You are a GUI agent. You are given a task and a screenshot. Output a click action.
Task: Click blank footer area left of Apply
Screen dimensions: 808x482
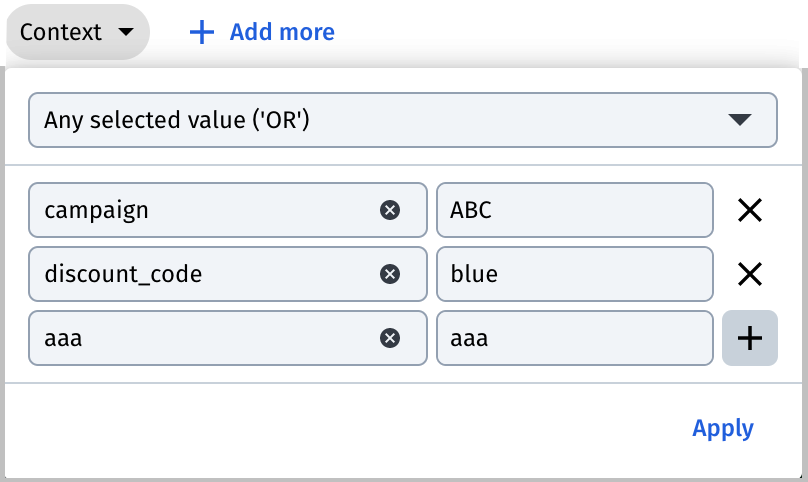(x=345, y=429)
